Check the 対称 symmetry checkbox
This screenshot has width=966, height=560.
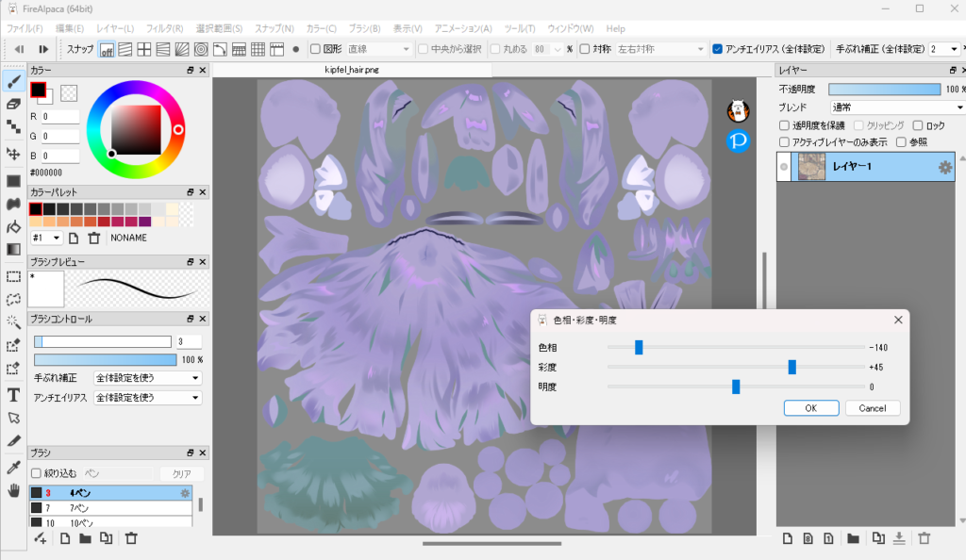[585, 49]
